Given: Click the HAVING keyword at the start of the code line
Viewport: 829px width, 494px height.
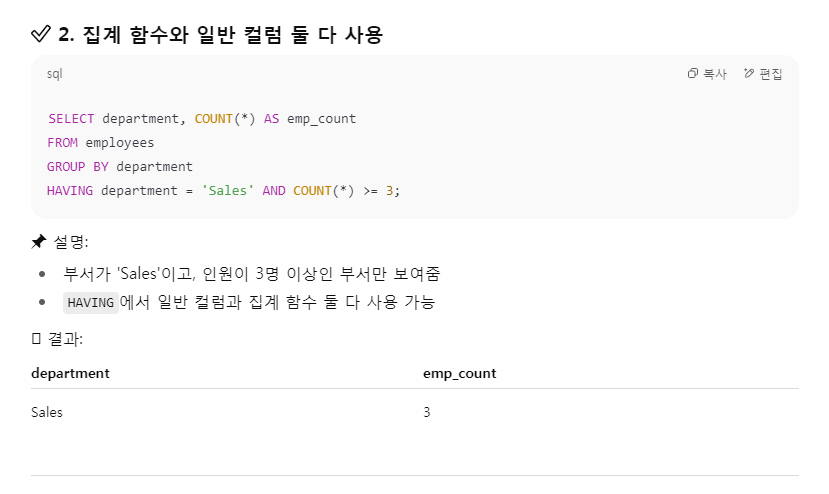Looking at the screenshot, I should click(x=70, y=190).
